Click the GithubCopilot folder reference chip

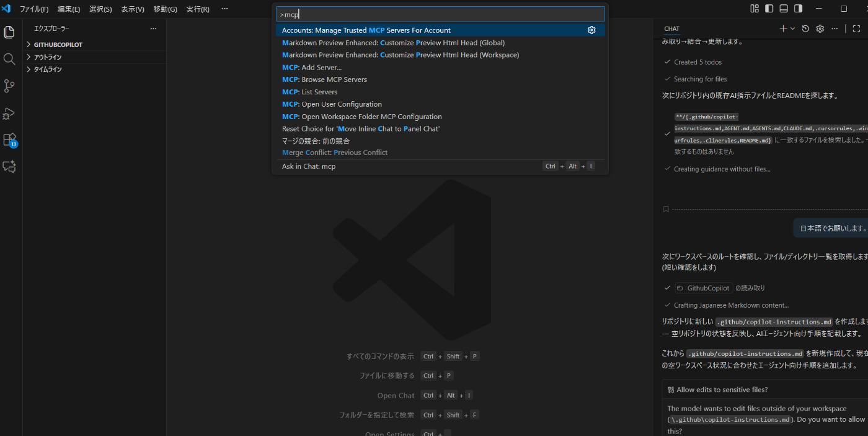pos(703,288)
